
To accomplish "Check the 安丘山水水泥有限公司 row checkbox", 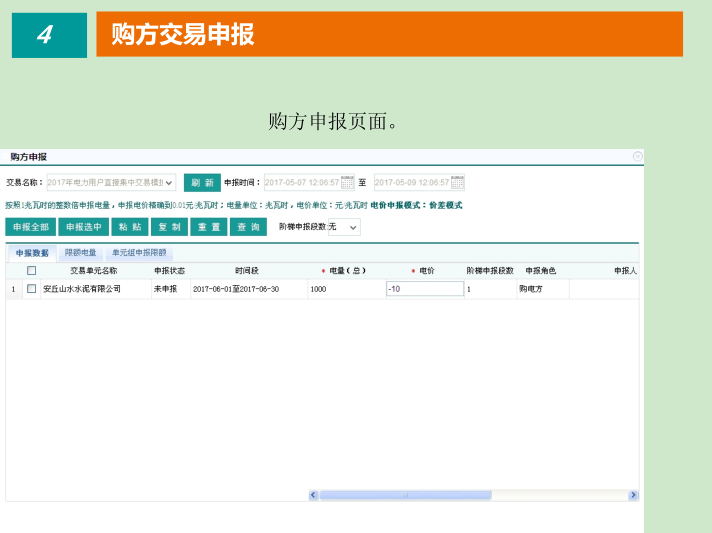I will [31, 289].
